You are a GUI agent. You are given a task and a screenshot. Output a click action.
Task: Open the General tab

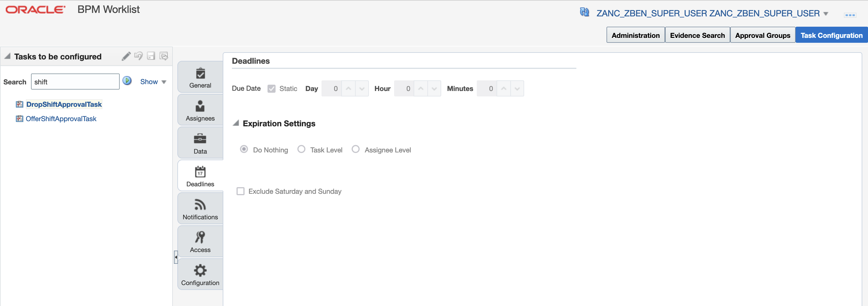(x=200, y=77)
